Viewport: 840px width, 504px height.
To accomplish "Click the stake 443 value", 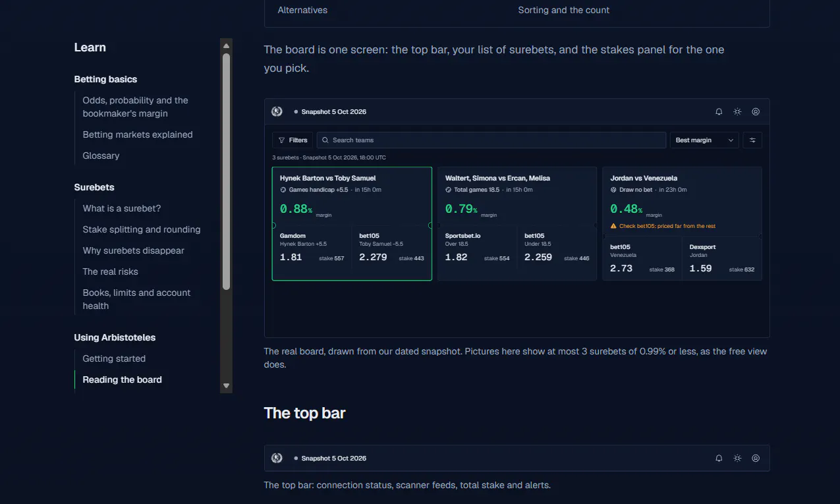I will tap(411, 259).
